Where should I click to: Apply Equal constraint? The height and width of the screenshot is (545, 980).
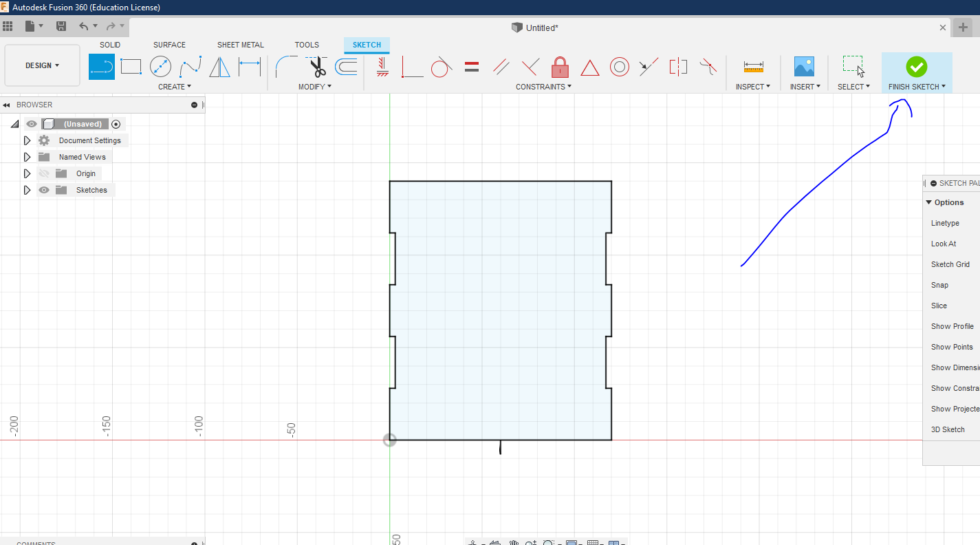[472, 67]
